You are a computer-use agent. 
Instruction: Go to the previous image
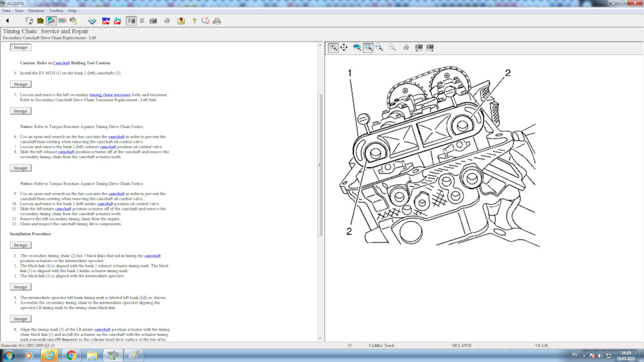click(419, 48)
